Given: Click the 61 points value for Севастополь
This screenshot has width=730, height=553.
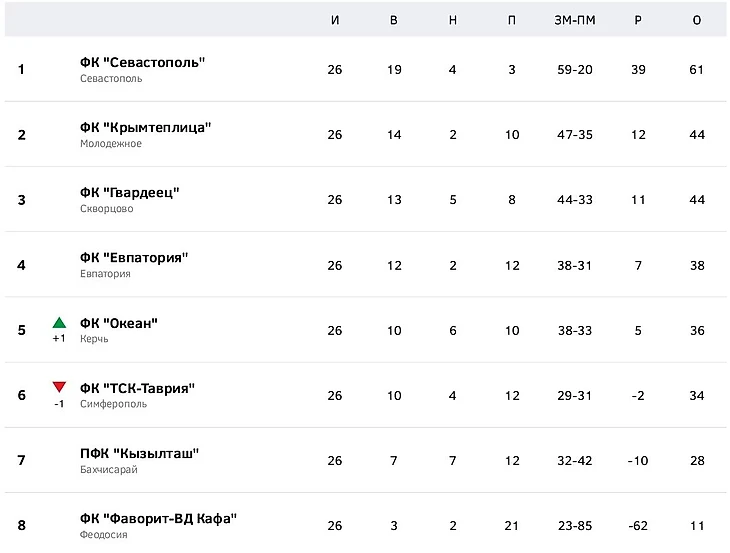Looking at the screenshot, I should 697,69.
